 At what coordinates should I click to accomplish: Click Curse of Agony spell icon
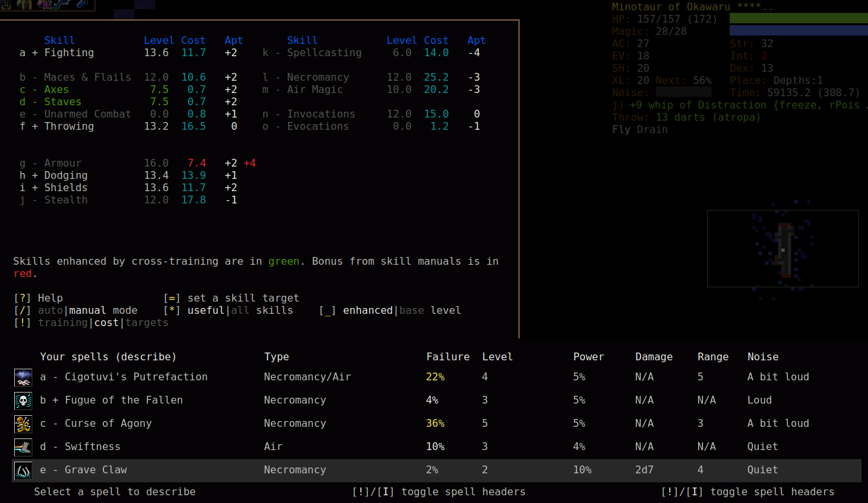click(x=23, y=424)
